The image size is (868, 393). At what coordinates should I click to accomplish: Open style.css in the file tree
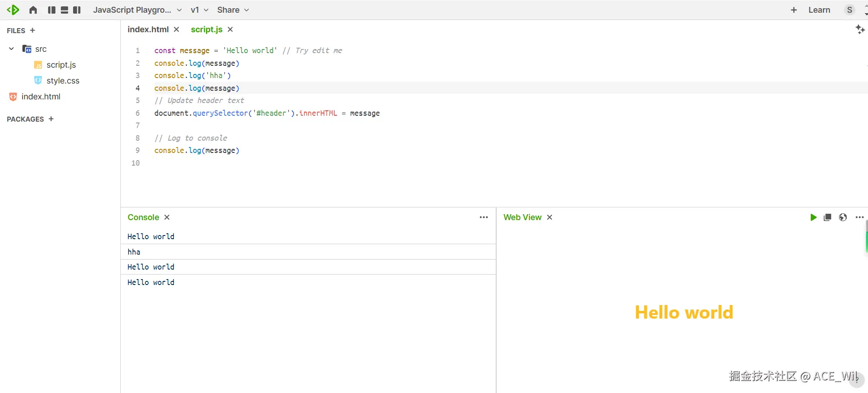pos(63,81)
